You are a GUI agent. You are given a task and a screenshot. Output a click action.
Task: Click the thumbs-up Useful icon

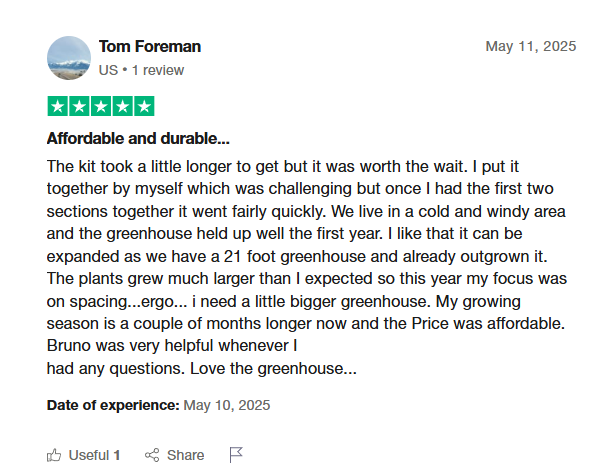(x=54, y=455)
